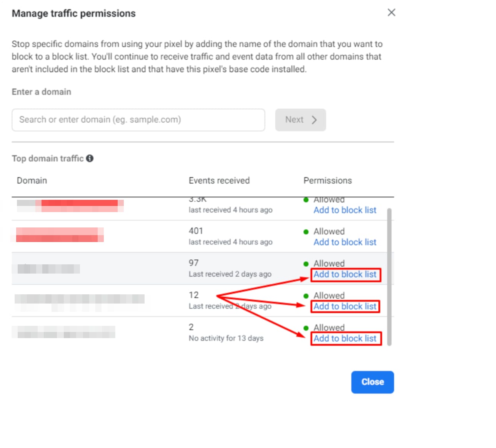Select the red-highlighted domain with 401 events
The width and height of the screenshot is (496, 448).
click(x=60, y=235)
